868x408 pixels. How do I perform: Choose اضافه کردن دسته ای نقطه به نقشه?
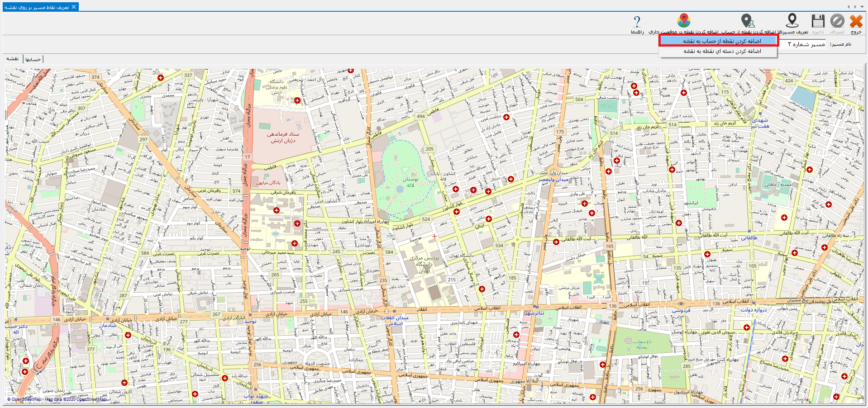[719, 52]
